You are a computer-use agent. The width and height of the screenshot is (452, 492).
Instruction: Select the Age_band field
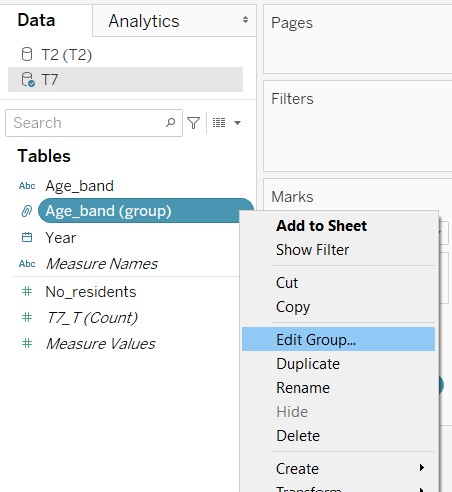[x=80, y=186]
